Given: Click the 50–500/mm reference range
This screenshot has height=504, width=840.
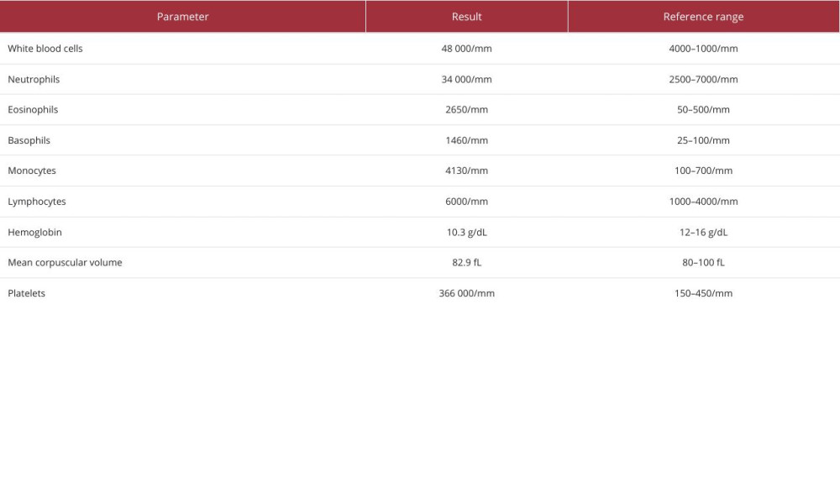Looking at the screenshot, I should tap(703, 109).
